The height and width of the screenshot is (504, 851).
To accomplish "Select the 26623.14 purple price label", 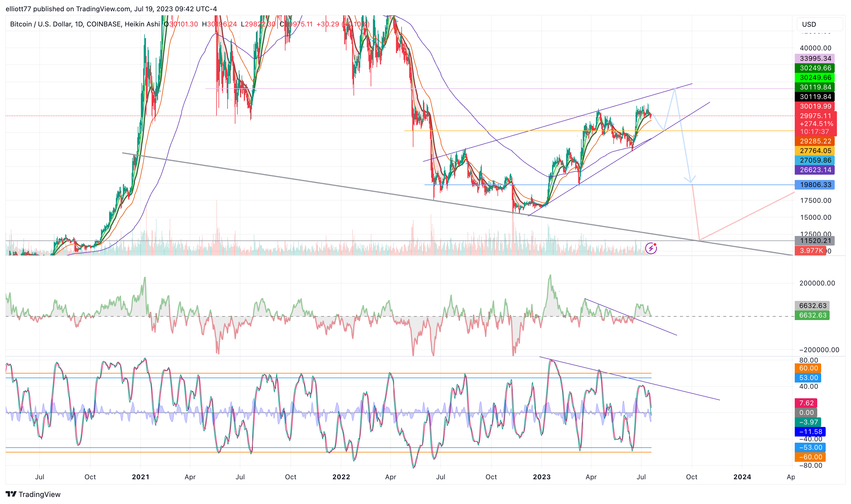I will pos(814,170).
